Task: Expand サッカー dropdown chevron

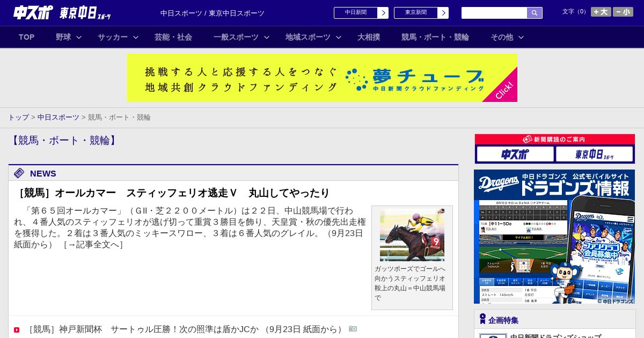Action: (136, 37)
